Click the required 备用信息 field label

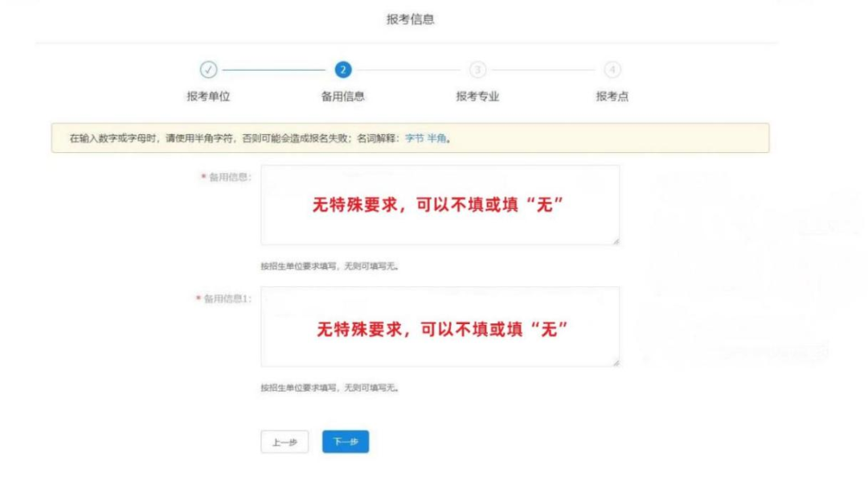229,177
